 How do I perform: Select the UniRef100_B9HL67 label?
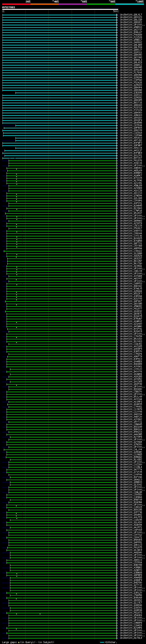(131, 32)
